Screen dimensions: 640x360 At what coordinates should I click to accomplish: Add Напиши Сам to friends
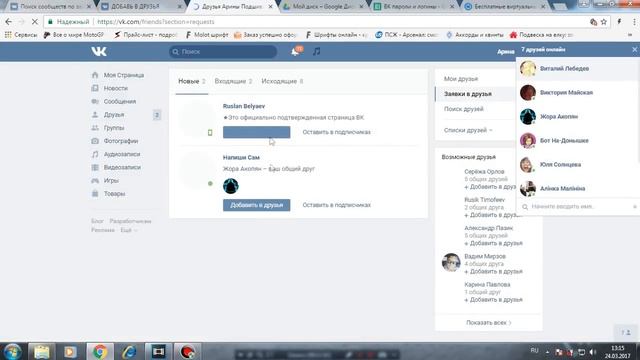pos(256,205)
